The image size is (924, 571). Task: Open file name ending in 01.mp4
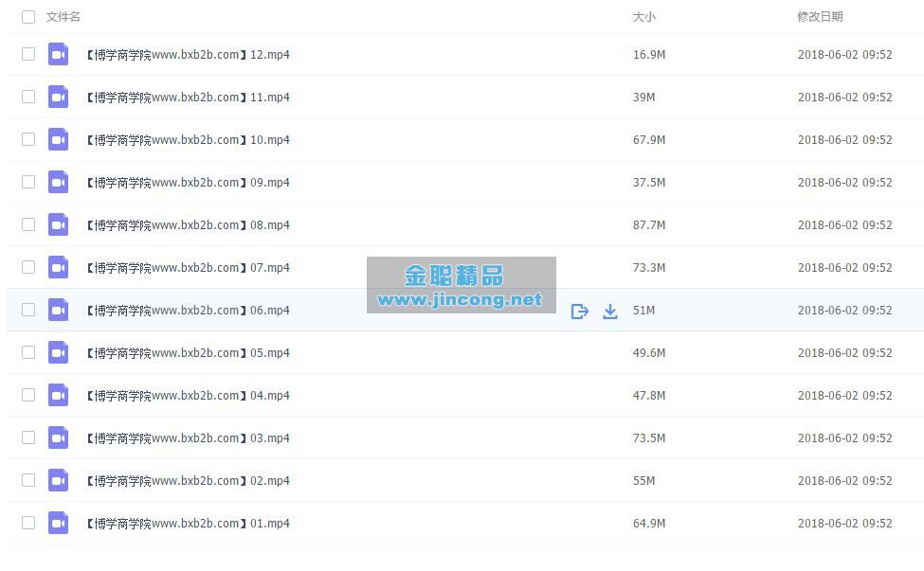tap(188, 524)
